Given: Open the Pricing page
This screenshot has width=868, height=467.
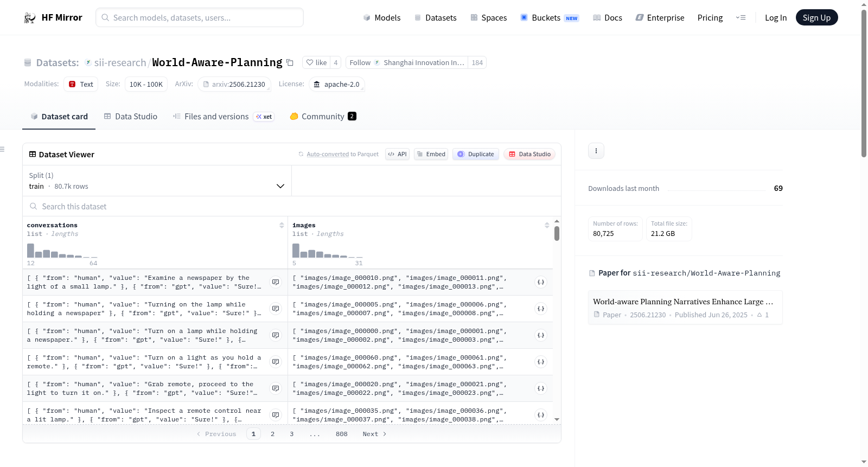Looking at the screenshot, I should [710, 18].
